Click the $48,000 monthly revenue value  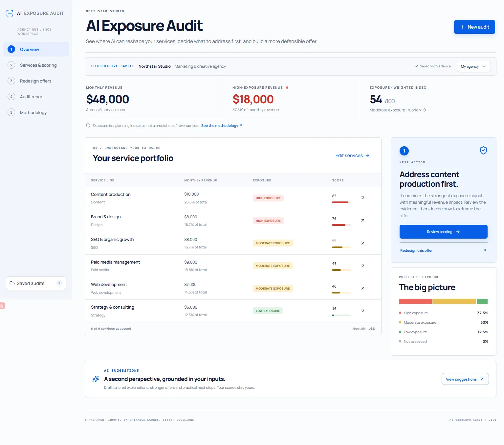[x=107, y=99]
